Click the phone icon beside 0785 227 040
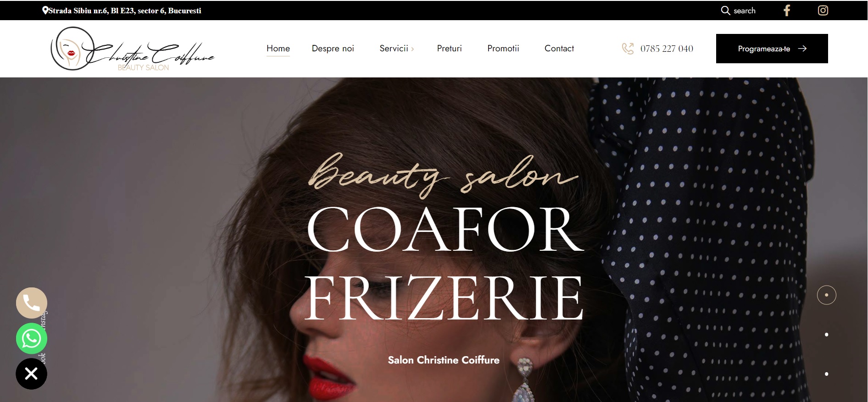Viewport: 868px width, 402px height. (628, 49)
